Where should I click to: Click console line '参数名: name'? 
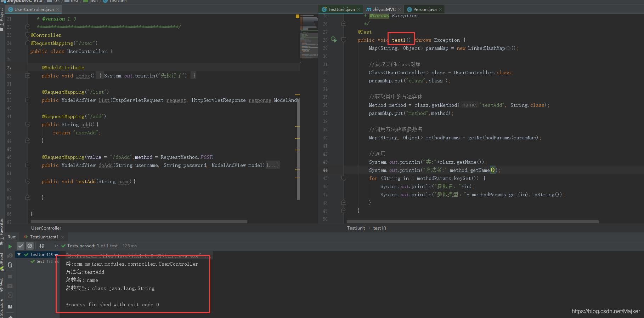pos(81,280)
